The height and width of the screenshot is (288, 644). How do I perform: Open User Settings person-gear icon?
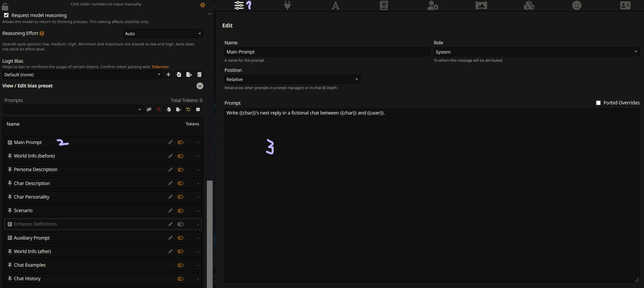click(x=433, y=5)
